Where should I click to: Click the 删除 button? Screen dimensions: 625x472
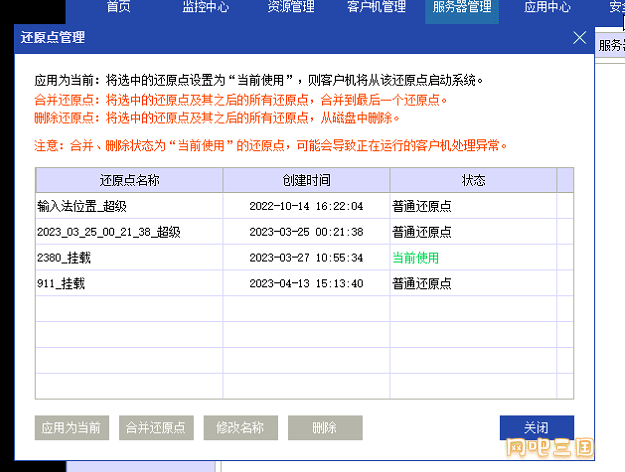coord(325,428)
